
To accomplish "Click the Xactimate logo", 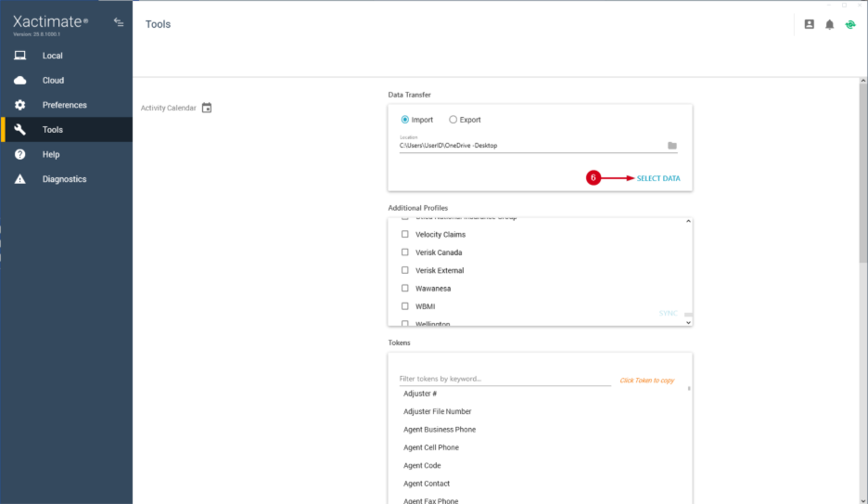I will [x=50, y=21].
